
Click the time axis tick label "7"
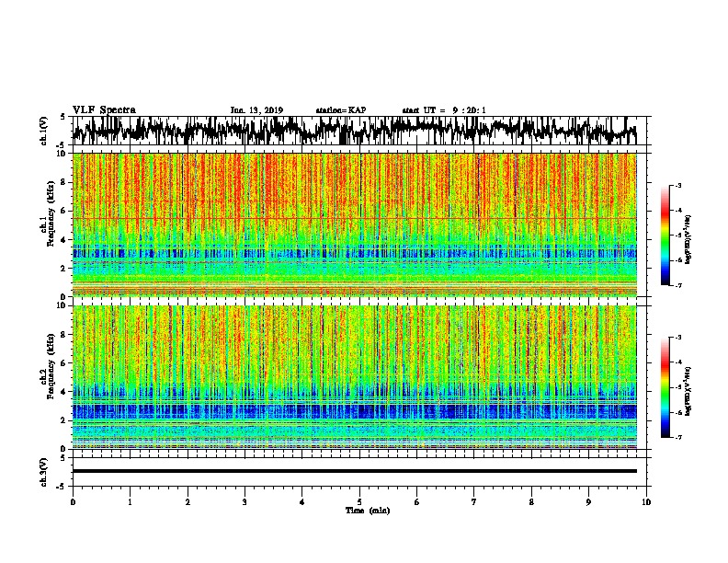coord(474,502)
